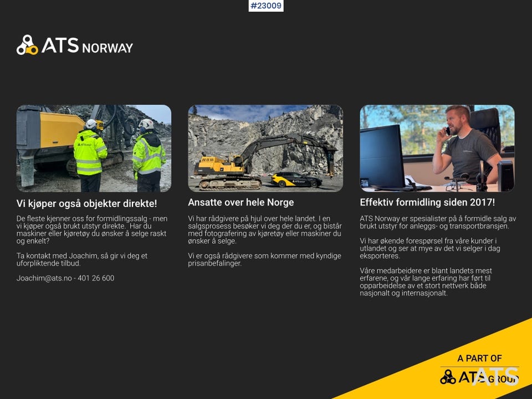Open the quarry excavator photo
The height and width of the screenshot is (399, 532).
(265, 149)
